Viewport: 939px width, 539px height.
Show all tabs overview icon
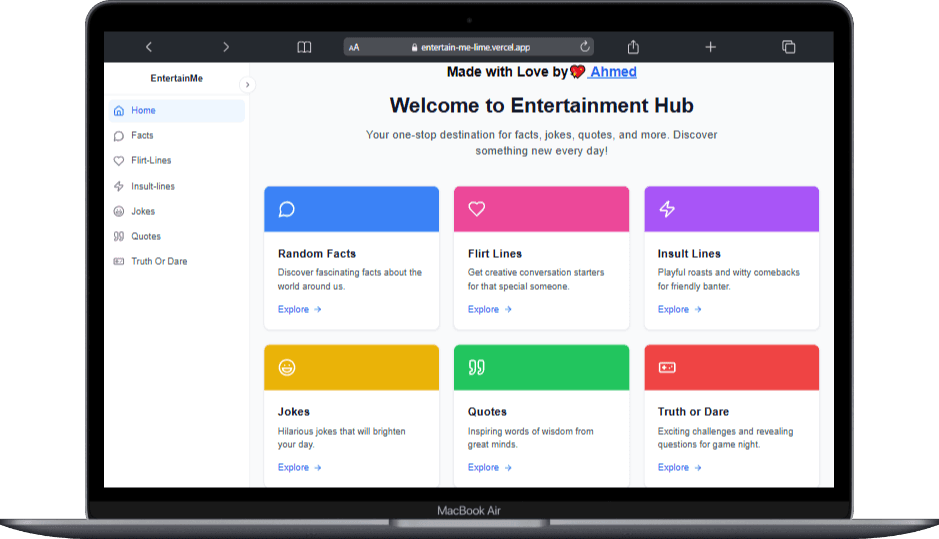pos(789,47)
